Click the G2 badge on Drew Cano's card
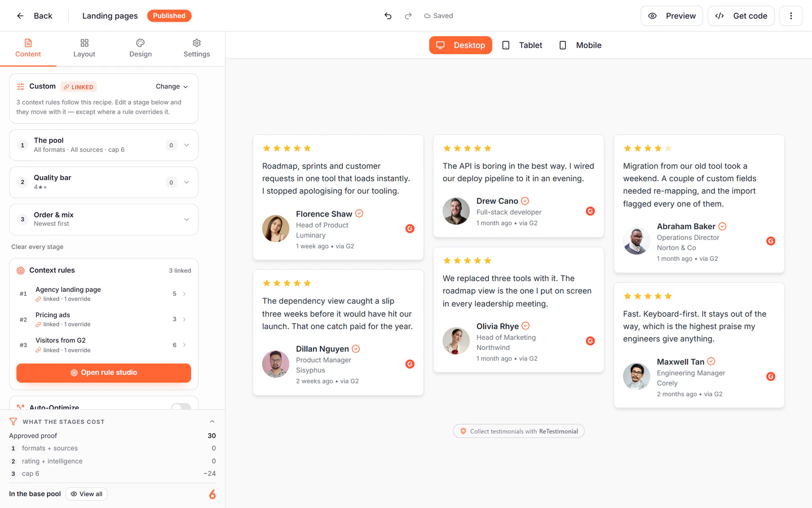Viewport: 812px width, 508px height. point(590,211)
